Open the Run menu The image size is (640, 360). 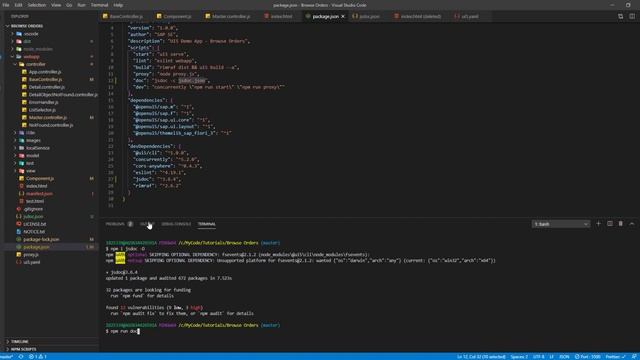pos(82,5)
